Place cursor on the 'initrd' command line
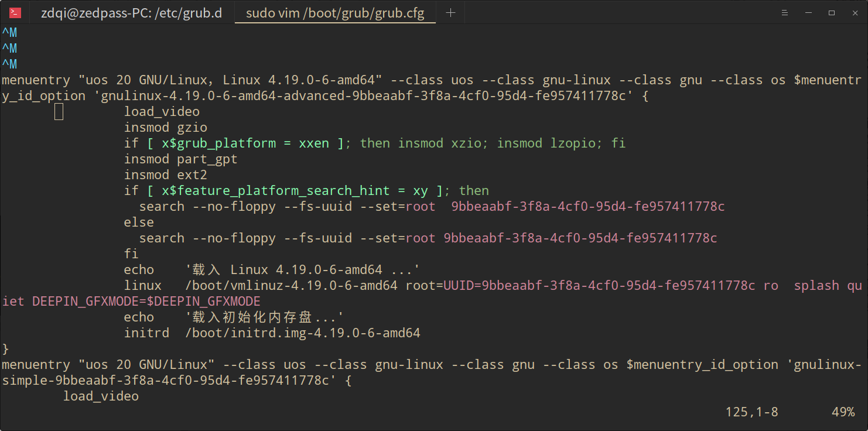 click(x=146, y=333)
